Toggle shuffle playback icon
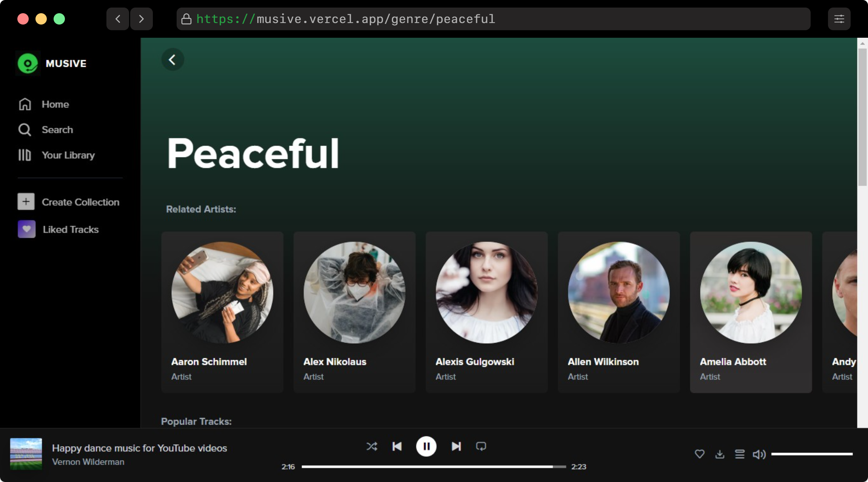Screen dimensions: 868x482 click(371, 447)
